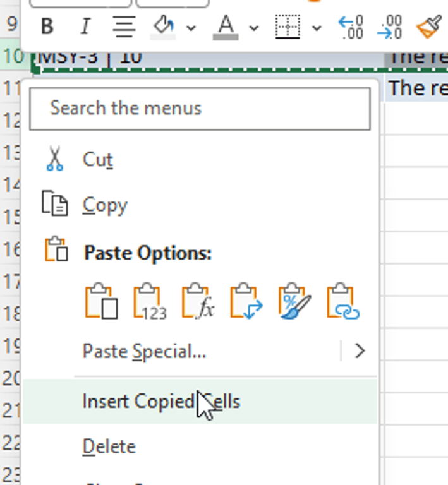Open the borders dropdown arrow
The width and height of the screenshot is (448, 485).
[x=317, y=28]
